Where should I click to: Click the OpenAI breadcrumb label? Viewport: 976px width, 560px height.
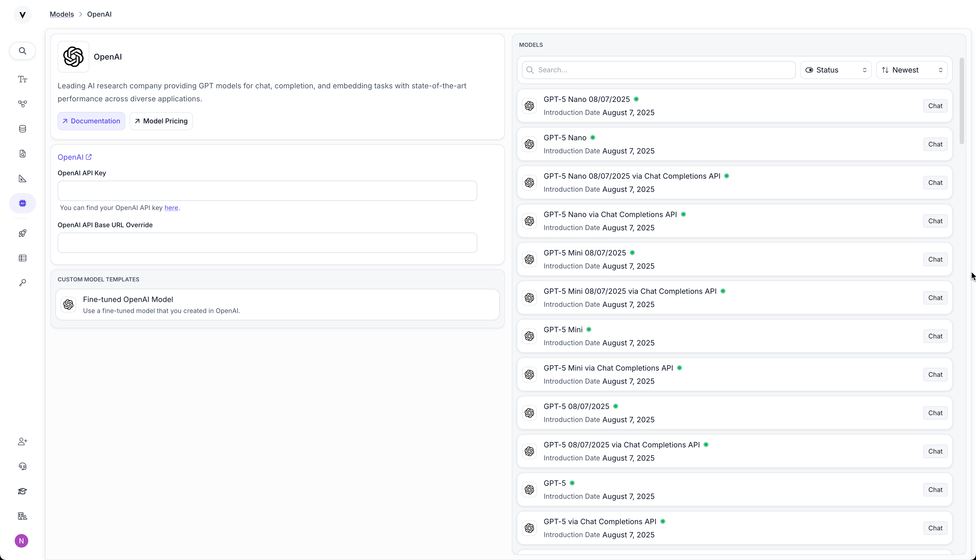[x=99, y=14]
